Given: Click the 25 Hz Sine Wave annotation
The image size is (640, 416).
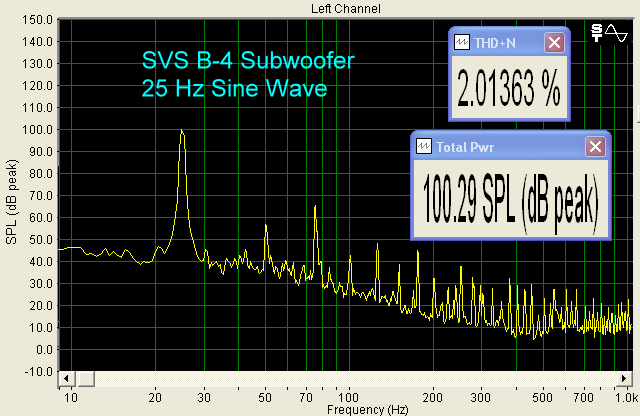Looking at the screenshot, I should pyautogui.click(x=234, y=88).
